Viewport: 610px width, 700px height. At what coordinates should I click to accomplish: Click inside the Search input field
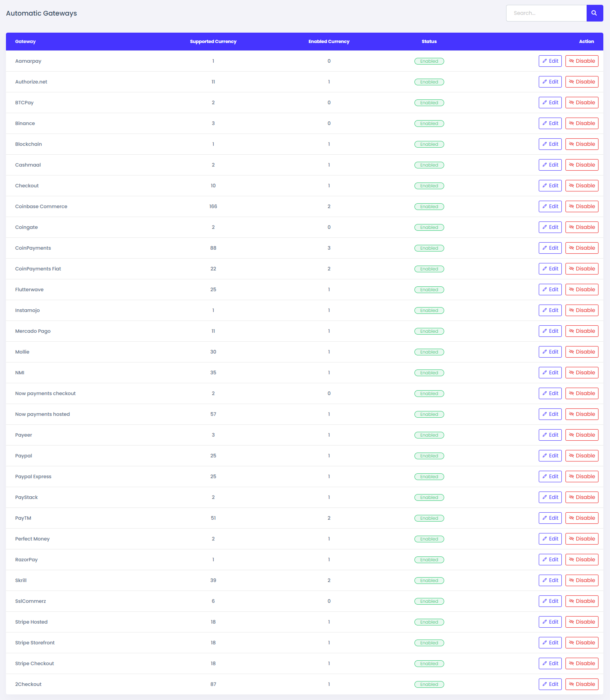click(x=546, y=13)
